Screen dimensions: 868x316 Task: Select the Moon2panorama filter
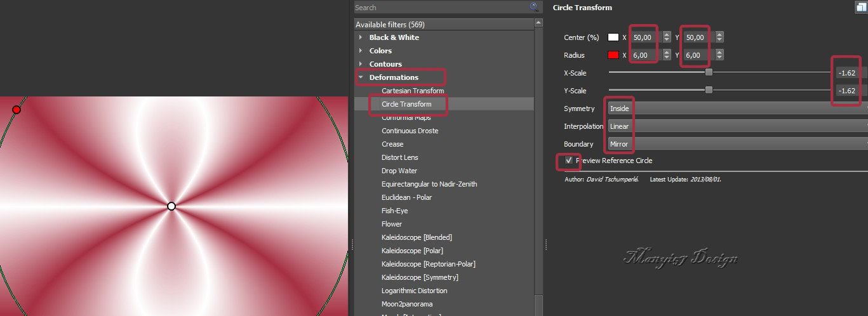(406, 304)
